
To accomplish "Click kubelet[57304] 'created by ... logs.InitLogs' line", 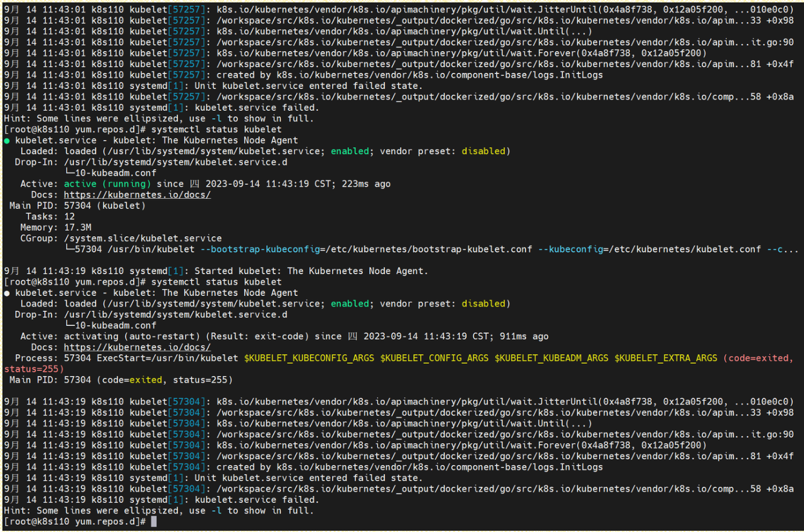I will 303,467.
